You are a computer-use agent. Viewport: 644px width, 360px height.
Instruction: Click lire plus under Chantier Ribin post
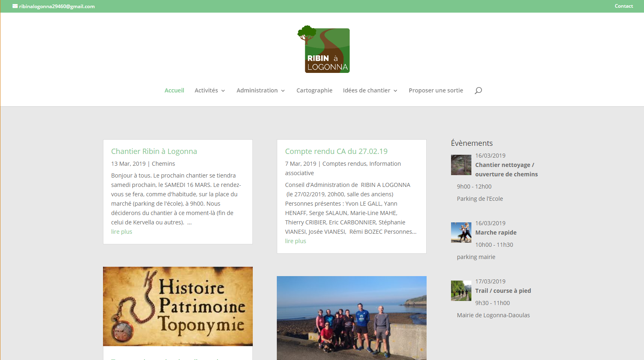[122, 232]
